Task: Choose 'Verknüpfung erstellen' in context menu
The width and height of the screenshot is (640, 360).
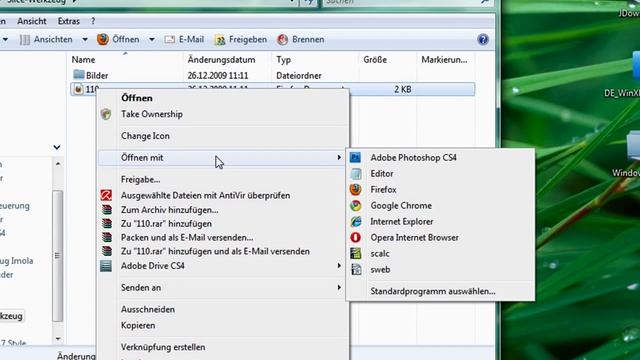Action: coord(163,347)
